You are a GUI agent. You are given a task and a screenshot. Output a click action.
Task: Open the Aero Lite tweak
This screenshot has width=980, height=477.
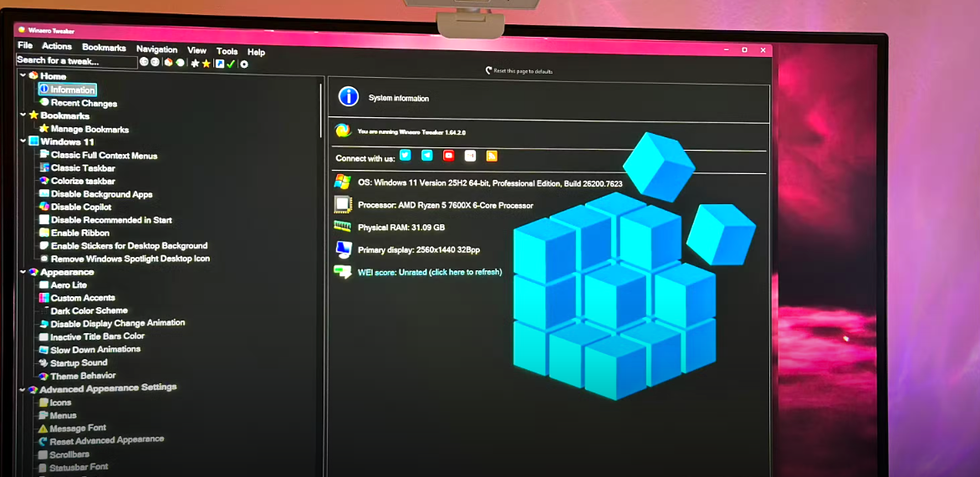click(x=69, y=285)
